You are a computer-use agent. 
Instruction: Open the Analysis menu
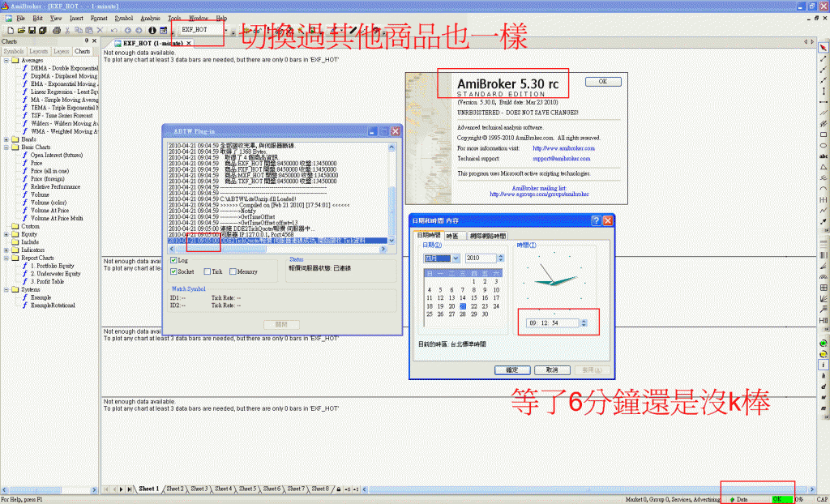[x=150, y=18]
